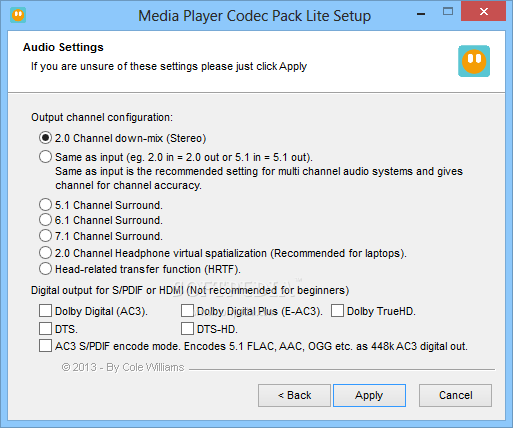
Task: Click the orange app icon in title bar
Action: (x=18, y=15)
